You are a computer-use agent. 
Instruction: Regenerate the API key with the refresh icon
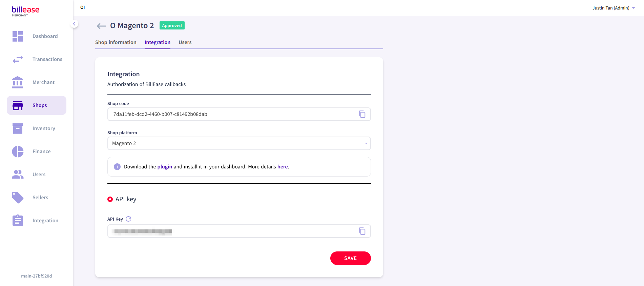click(128, 219)
